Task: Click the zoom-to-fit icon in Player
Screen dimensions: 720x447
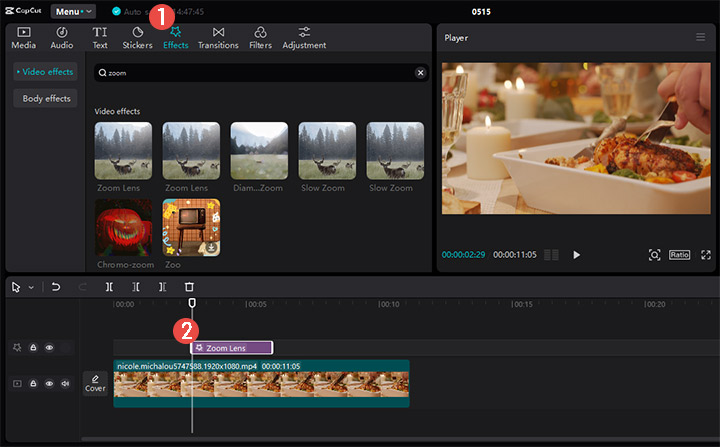Action: 654,255
